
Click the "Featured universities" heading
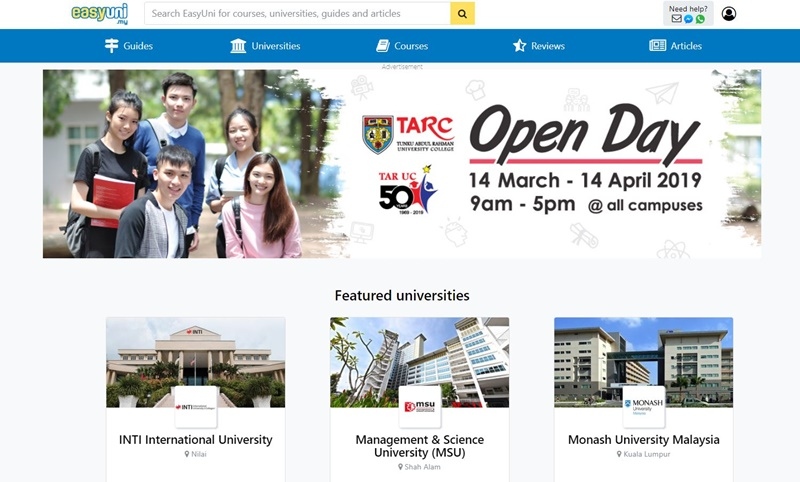pos(402,295)
